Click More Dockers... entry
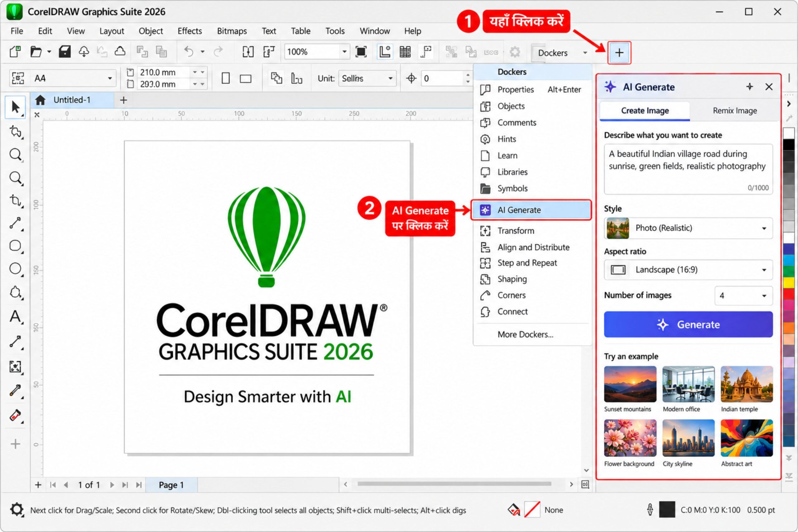The height and width of the screenshot is (532, 798). point(525,334)
